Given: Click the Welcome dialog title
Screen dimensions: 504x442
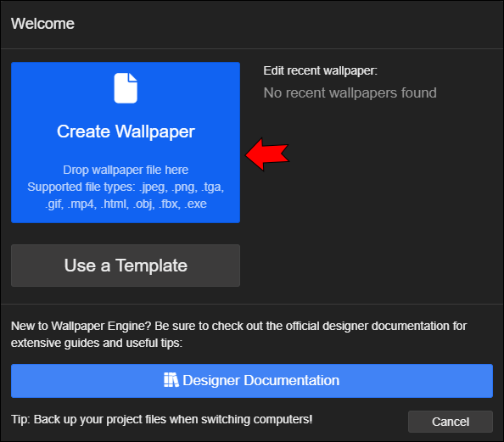Looking at the screenshot, I should (42, 24).
